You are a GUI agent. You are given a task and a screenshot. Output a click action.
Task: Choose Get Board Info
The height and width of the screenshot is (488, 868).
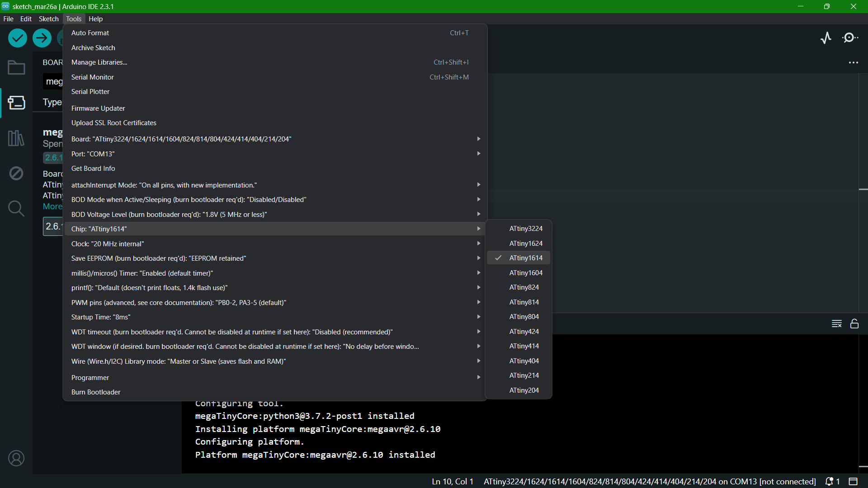275,169
